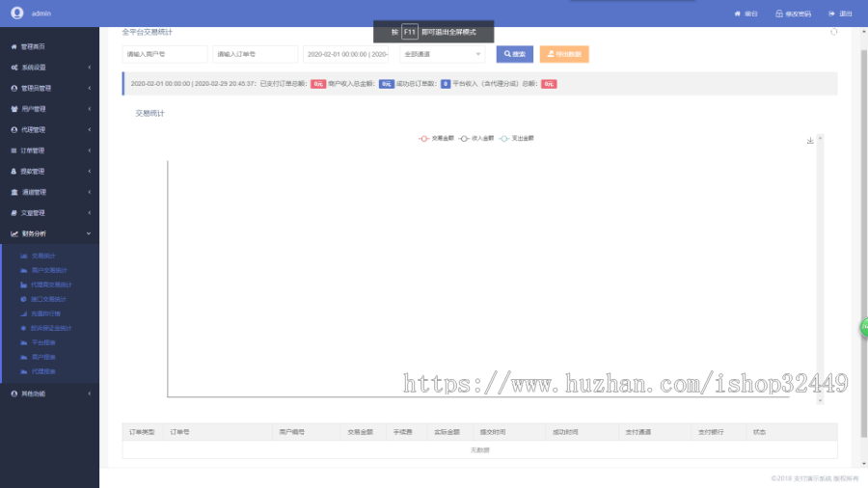
Task: Click into the 请输入商户号 input field
Action: click(x=165, y=54)
